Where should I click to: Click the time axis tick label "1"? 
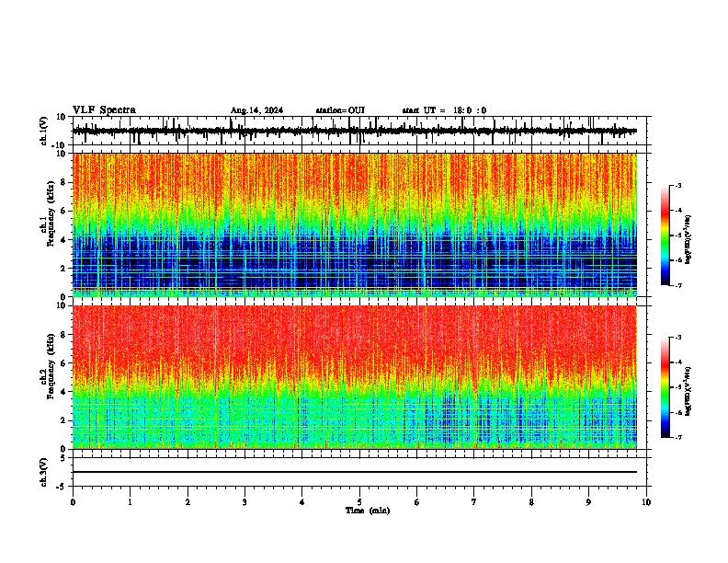(130, 502)
